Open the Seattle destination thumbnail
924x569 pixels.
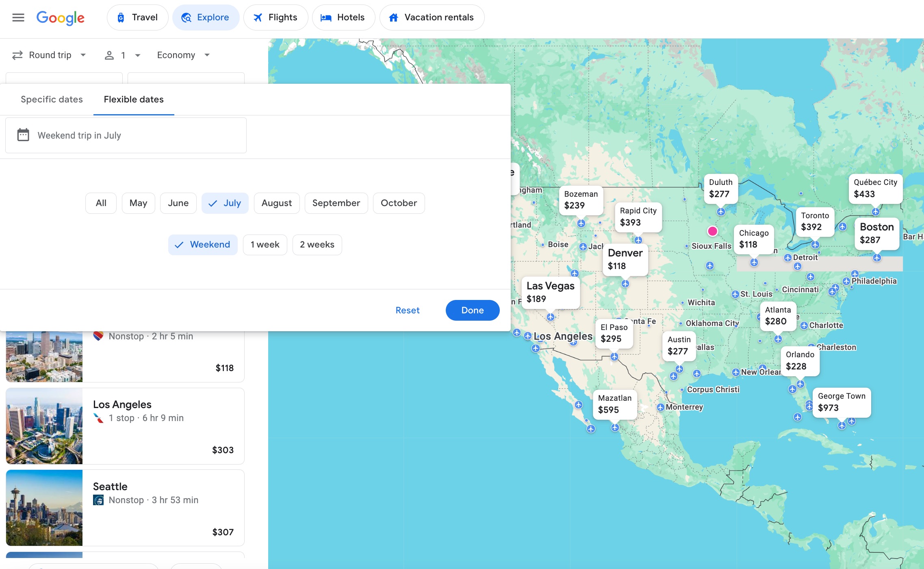tap(44, 508)
